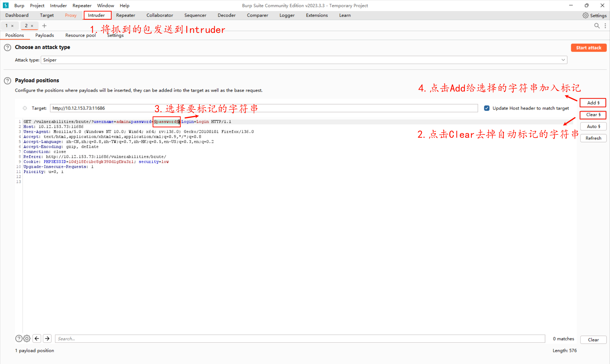This screenshot has width=610, height=364.
Task: Open the Intruder menu in menu bar
Action: 58,5
